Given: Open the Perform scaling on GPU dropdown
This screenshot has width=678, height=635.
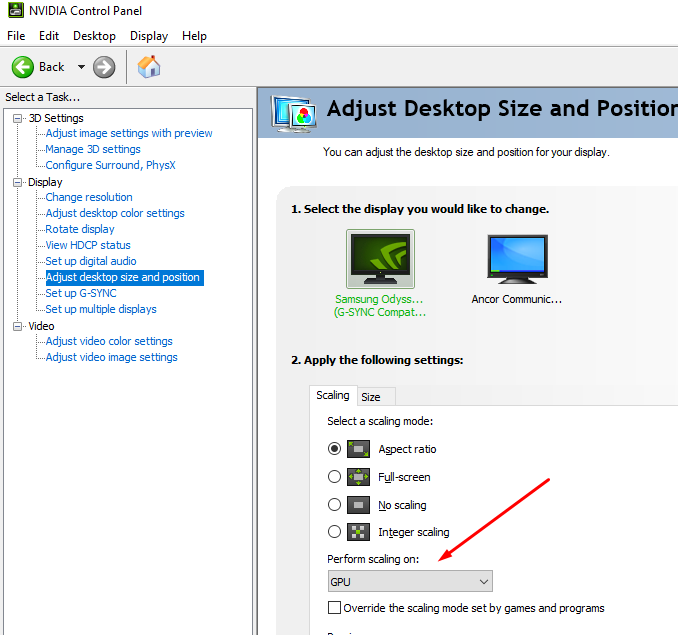Looking at the screenshot, I should click(410, 581).
